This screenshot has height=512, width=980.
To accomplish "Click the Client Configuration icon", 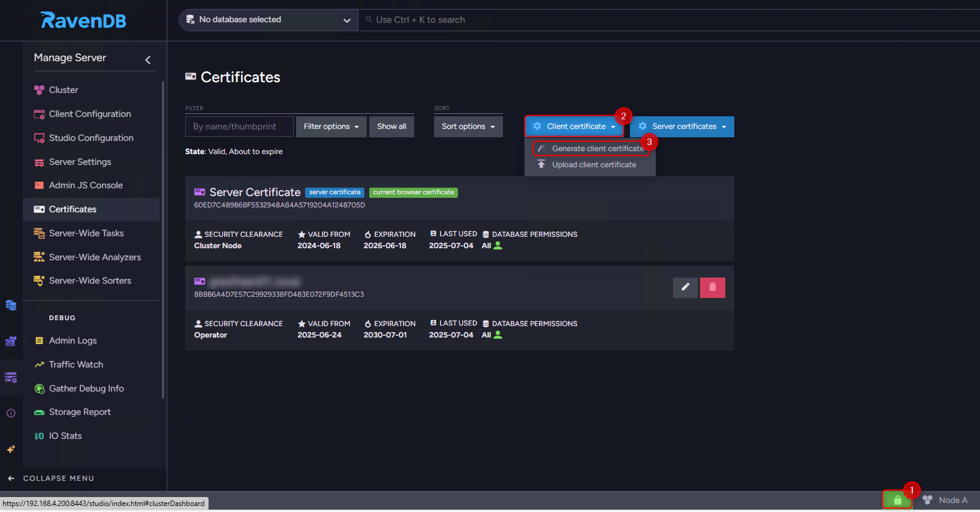I will pos(39,114).
